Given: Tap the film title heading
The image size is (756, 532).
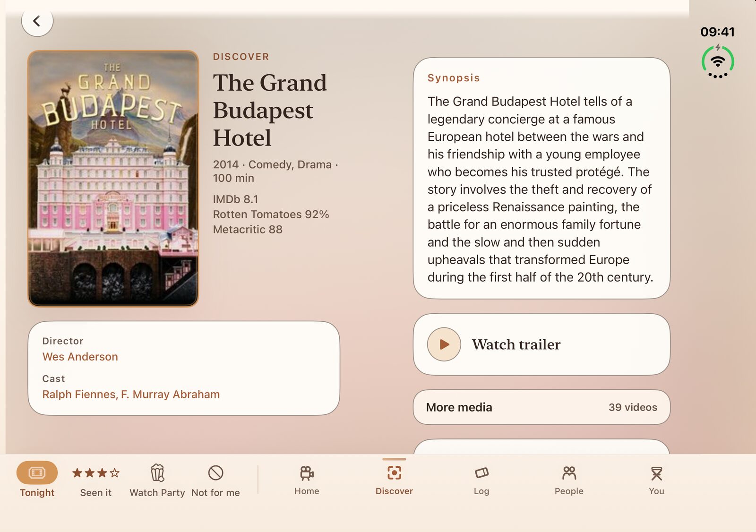Looking at the screenshot, I should coord(270,110).
